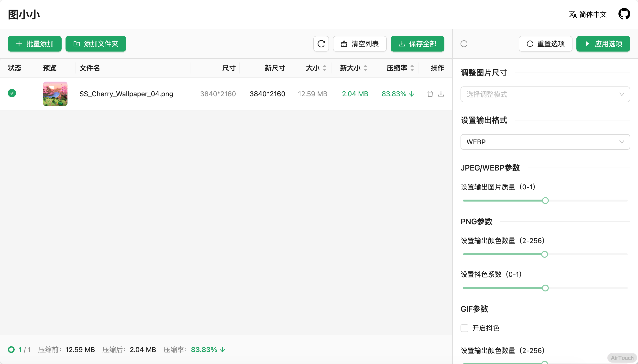This screenshot has height=364, width=638.
Task: Click the cherry wallpaper preview thumbnail
Action: tap(55, 94)
